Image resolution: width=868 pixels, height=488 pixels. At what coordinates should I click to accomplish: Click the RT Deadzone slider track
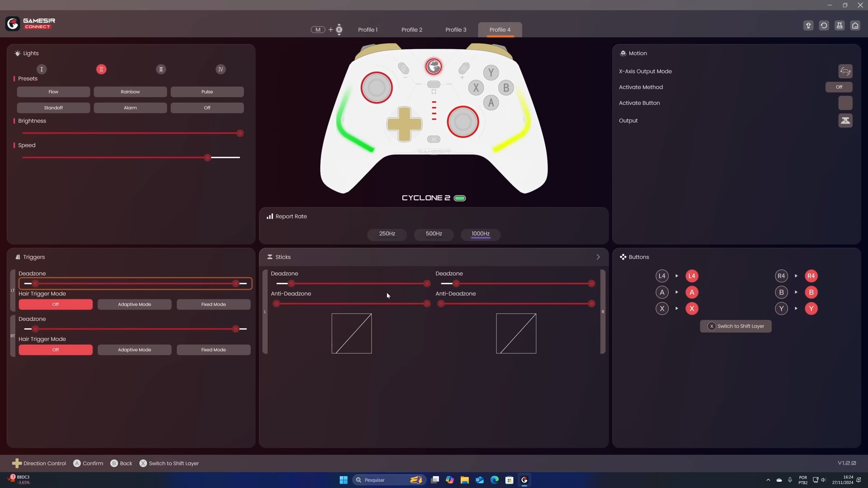coord(135,329)
